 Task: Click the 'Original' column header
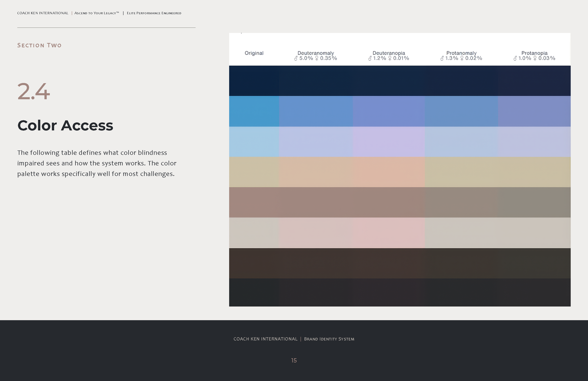pyautogui.click(x=254, y=53)
